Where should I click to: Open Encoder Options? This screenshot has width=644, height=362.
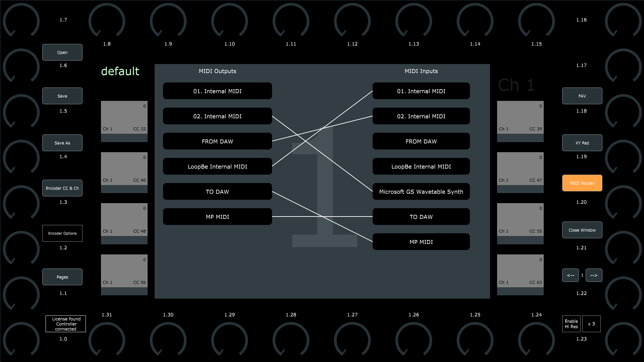click(x=62, y=233)
